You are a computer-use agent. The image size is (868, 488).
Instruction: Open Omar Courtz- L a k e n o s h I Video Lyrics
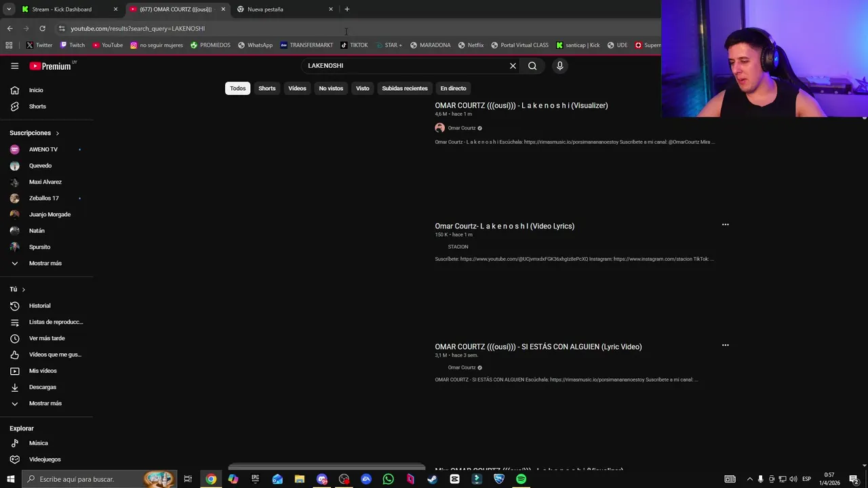(x=505, y=226)
